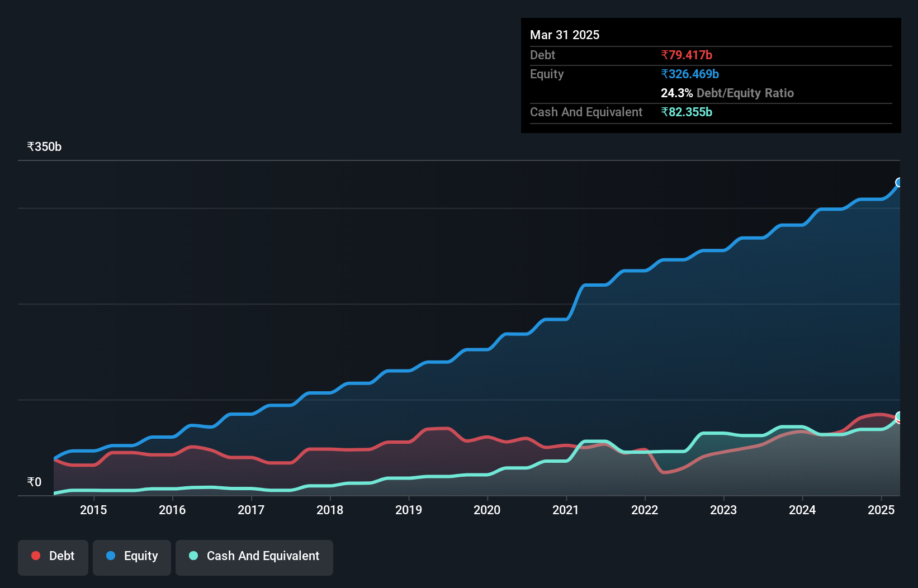Click the rupee symbol next to Debt value
Image resolution: width=918 pixels, height=588 pixels.
point(665,55)
